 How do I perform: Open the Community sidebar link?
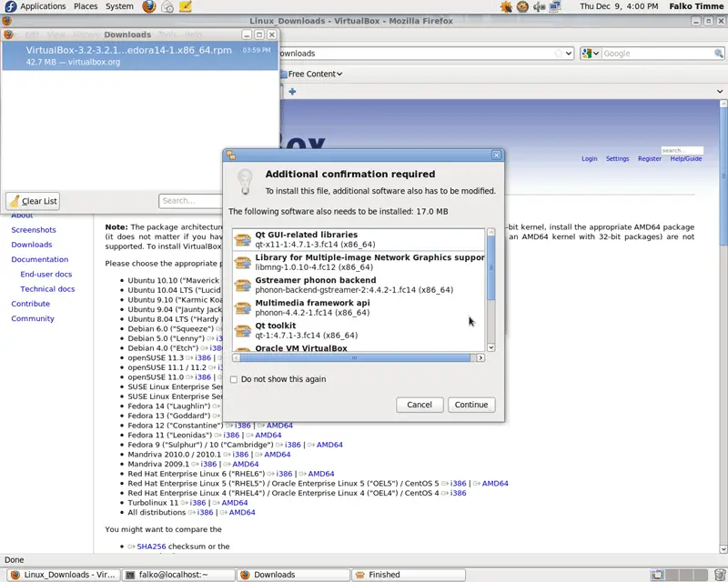33,318
